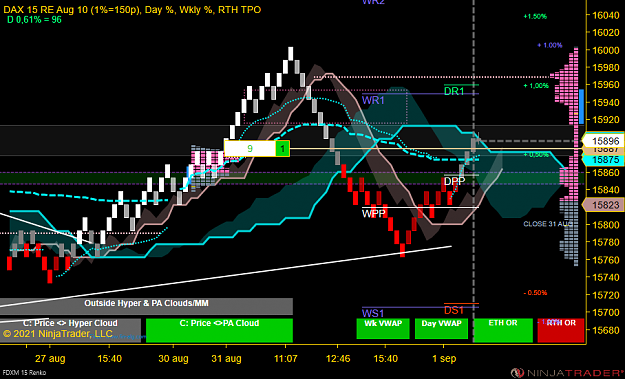Screen dimensions: 625x379
Task: Click the +1.50% percent level label
Action: pos(535,16)
